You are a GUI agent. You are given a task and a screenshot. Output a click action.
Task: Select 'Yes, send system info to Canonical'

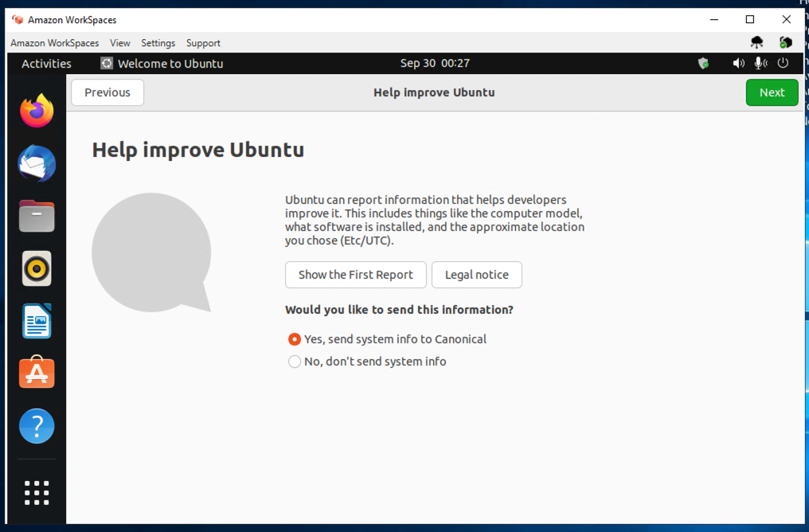[295, 338]
